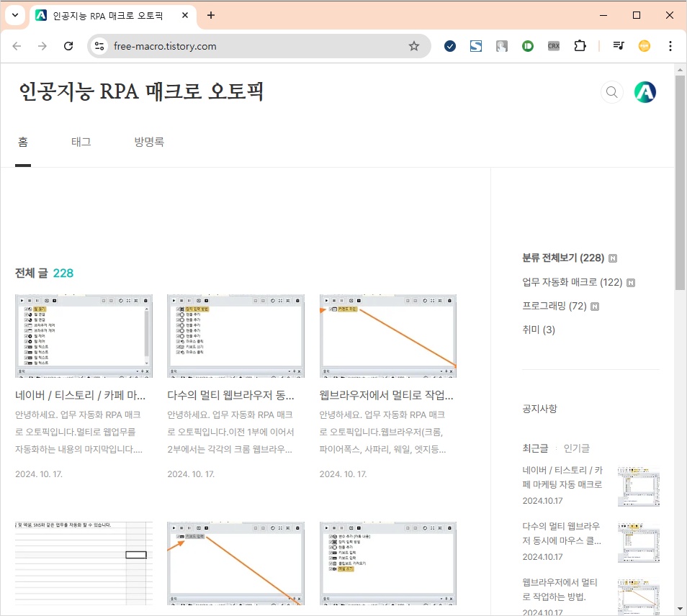Open category 프로그래밍 (72)

554,306
